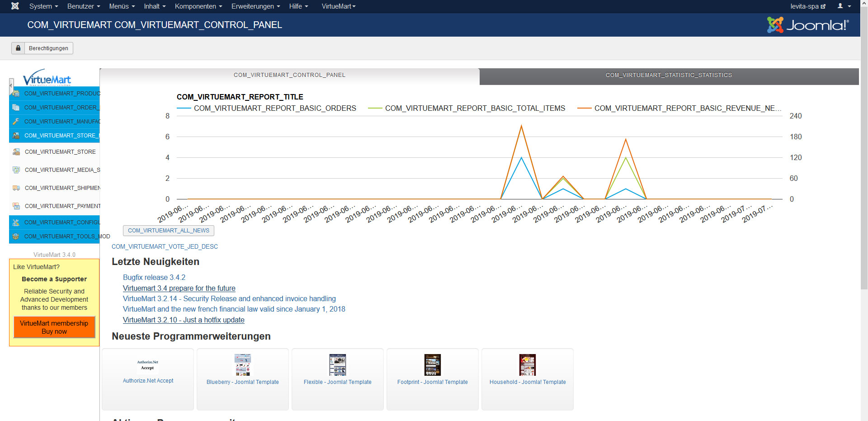The image size is (868, 421).
Task: Open the Household Joomla Template thumbnail
Action: [527, 365]
